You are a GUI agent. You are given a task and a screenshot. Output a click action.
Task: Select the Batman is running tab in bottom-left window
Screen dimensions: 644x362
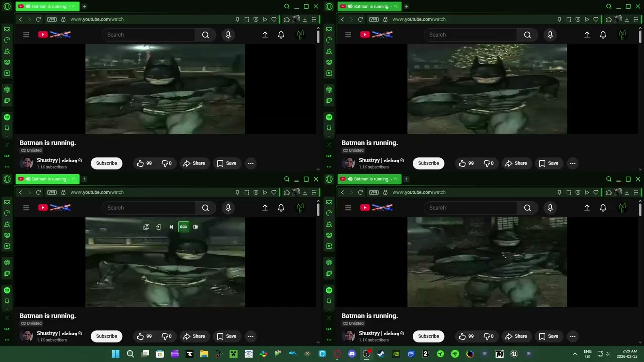tap(47, 179)
